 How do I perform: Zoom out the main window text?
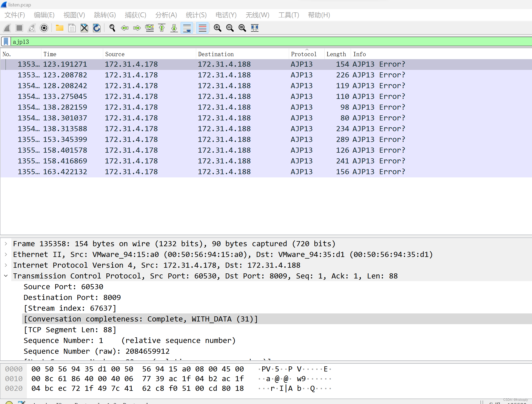point(230,28)
